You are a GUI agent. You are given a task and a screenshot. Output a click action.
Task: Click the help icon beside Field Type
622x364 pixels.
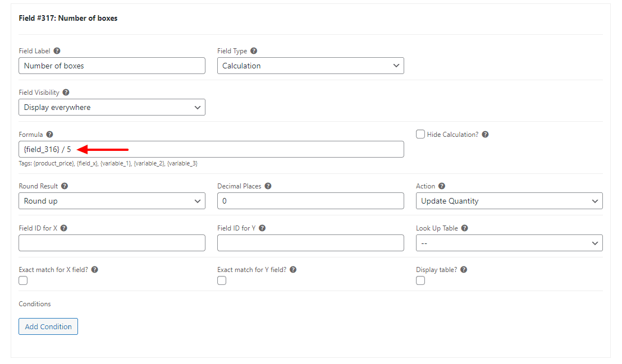(254, 50)
